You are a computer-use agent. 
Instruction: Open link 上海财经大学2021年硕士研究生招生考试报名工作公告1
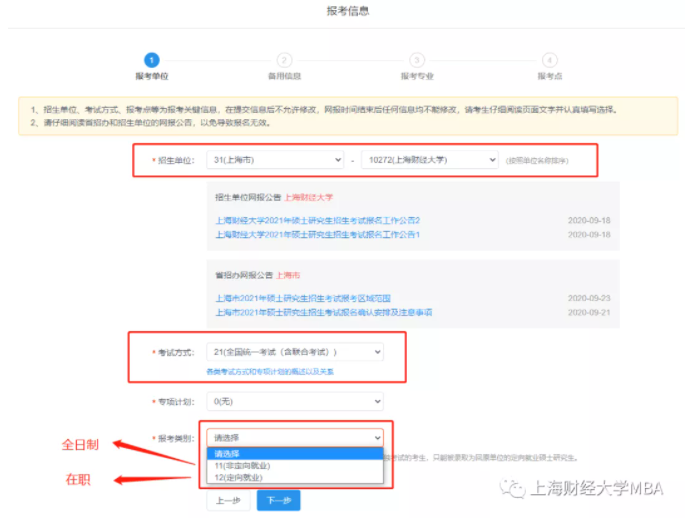click(x=318, y=234)
